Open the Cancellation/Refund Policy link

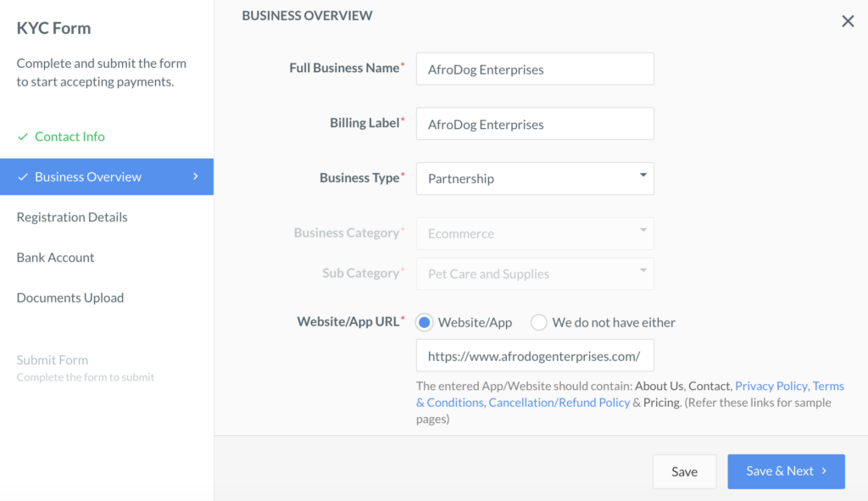pos(559,402)
